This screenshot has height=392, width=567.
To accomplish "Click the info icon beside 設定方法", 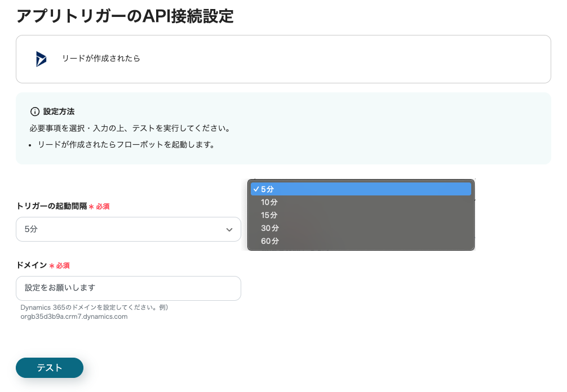I will click(x=35, y=112).
